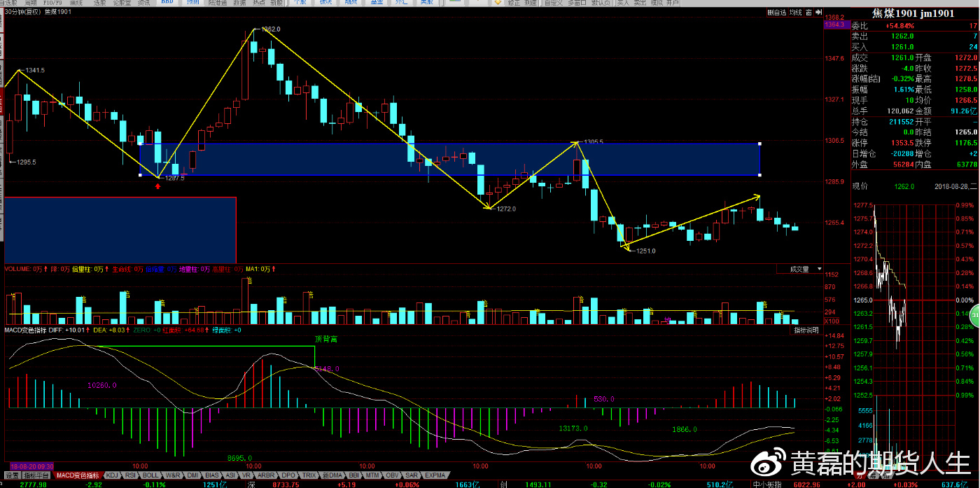980x488 pixels.
Task: Click the 顶背离 label on MACD pane
Action: coord(325,339)
